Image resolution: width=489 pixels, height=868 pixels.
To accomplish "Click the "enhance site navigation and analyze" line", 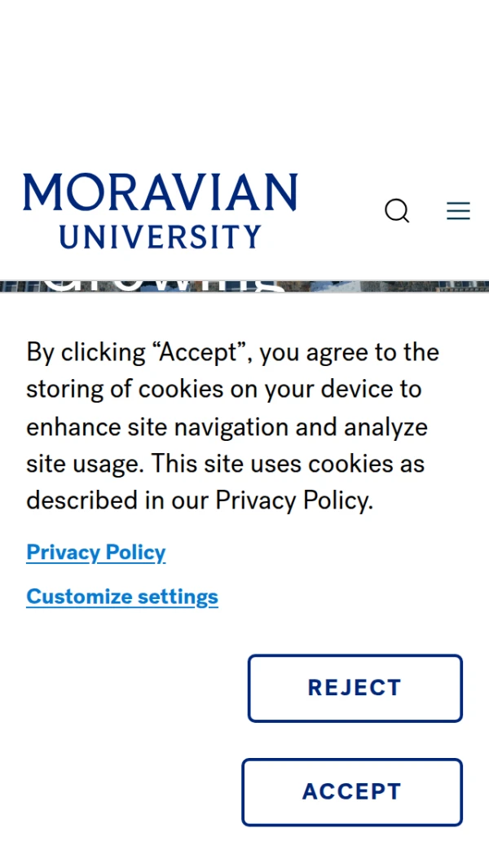I will pos(227,426).
